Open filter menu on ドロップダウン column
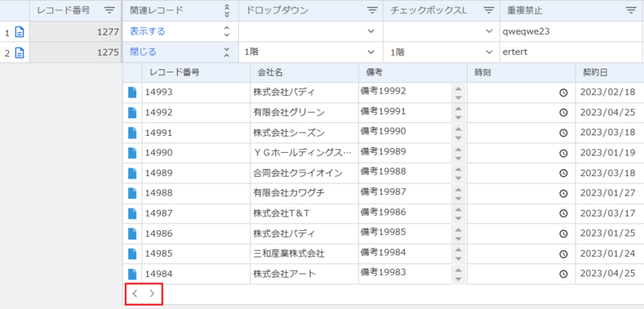 (x=372, y=10)
